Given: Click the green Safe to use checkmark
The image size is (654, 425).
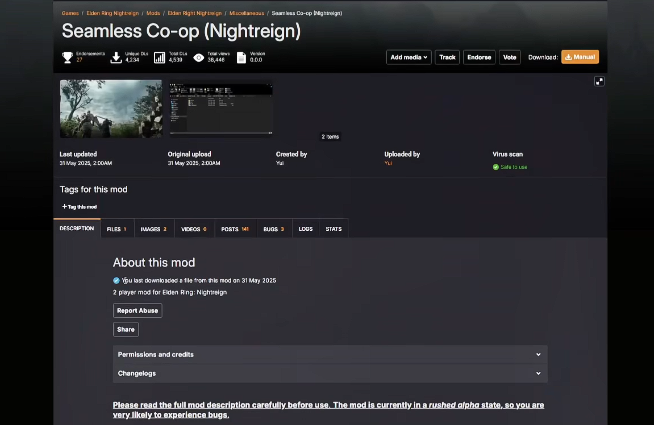Looking at the screenshot, I should (x=496, y=167).
